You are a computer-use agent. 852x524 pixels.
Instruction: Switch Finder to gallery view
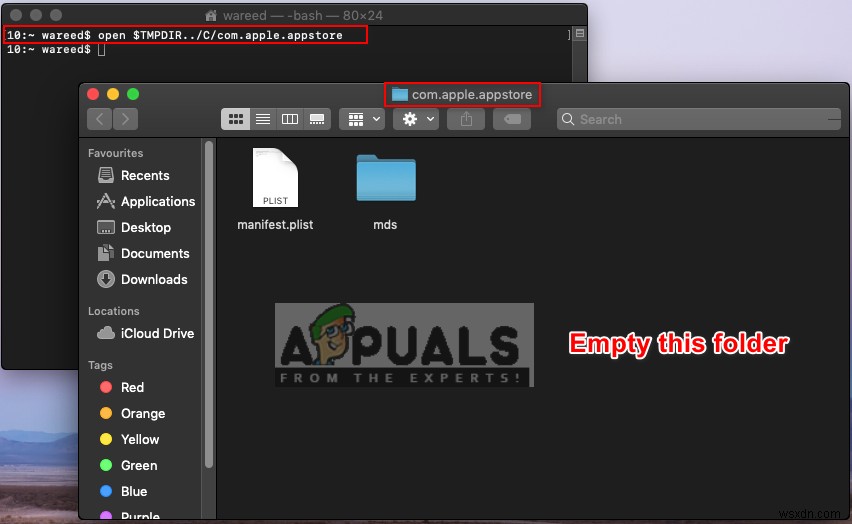pyautogui.click(x=317, y=119)
